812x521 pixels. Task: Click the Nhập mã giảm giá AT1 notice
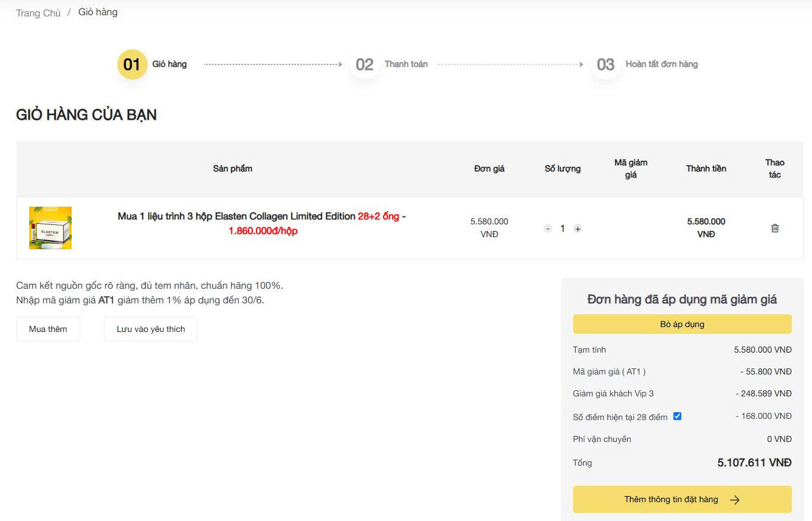point(140,300)
